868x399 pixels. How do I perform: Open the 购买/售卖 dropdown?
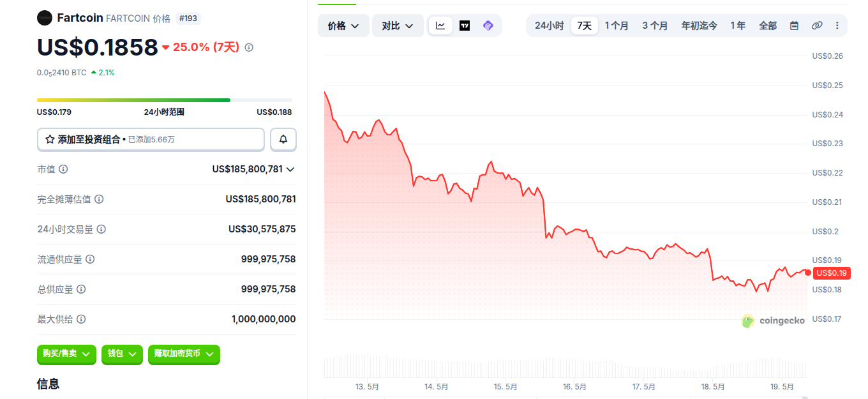pyautogui.click(x=66, y=354)
